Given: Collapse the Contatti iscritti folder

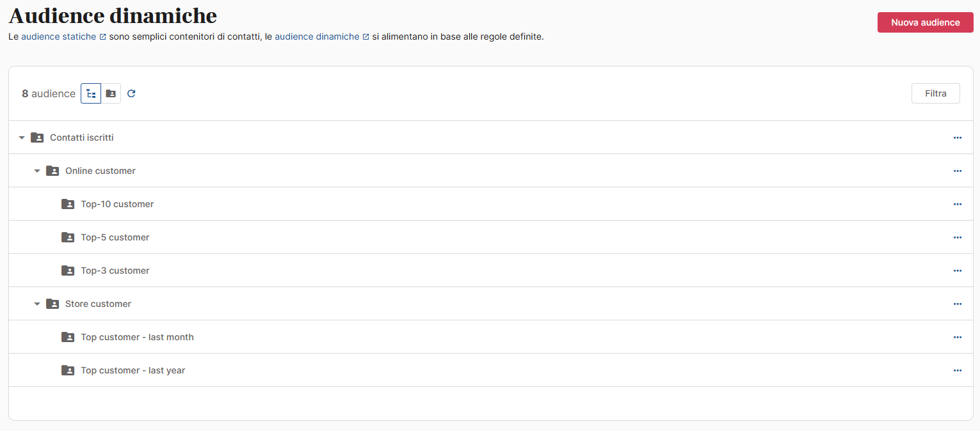Looking at the screenshot, I should [x=22, y=137].
